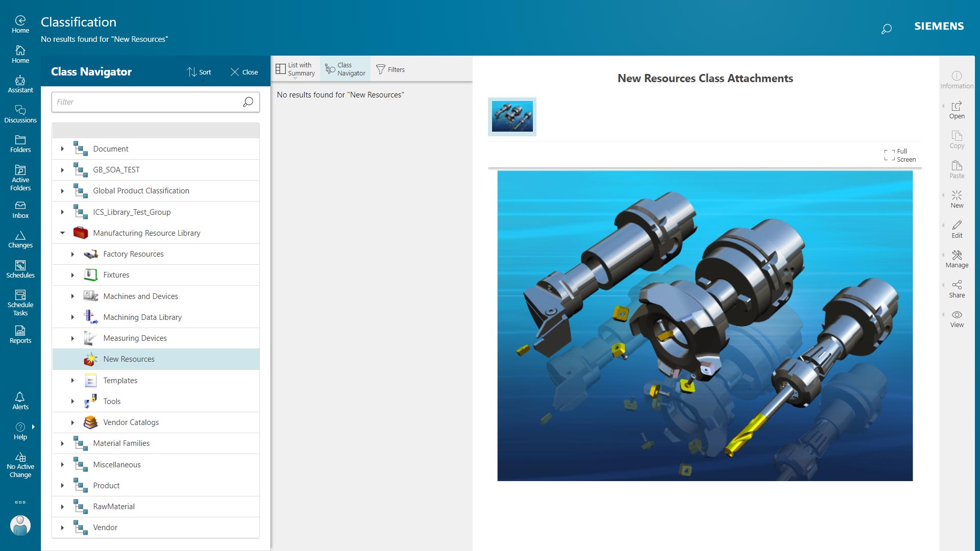Switch to the List with Summary tab
Screen dimensions: 980x551
click(296, 68)
